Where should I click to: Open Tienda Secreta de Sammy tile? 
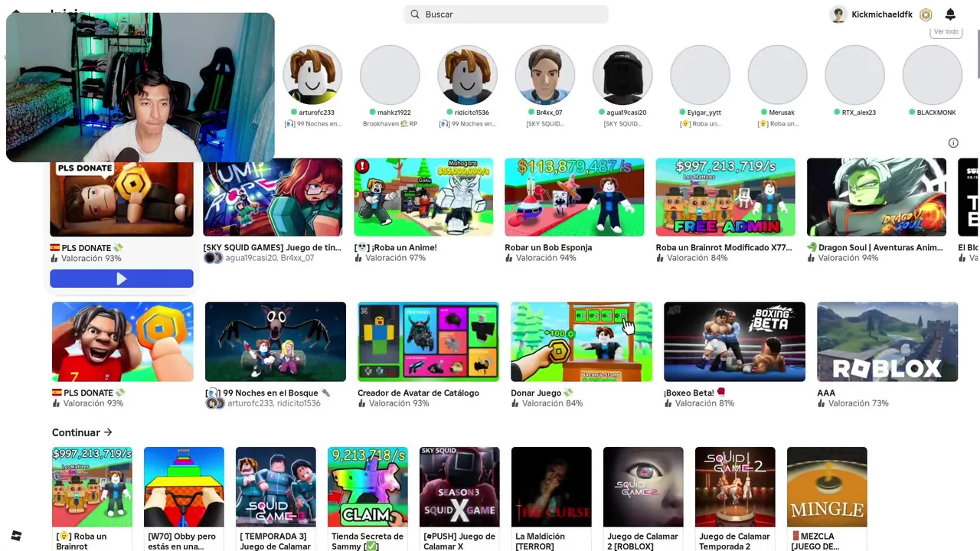[x=367, y=487]
